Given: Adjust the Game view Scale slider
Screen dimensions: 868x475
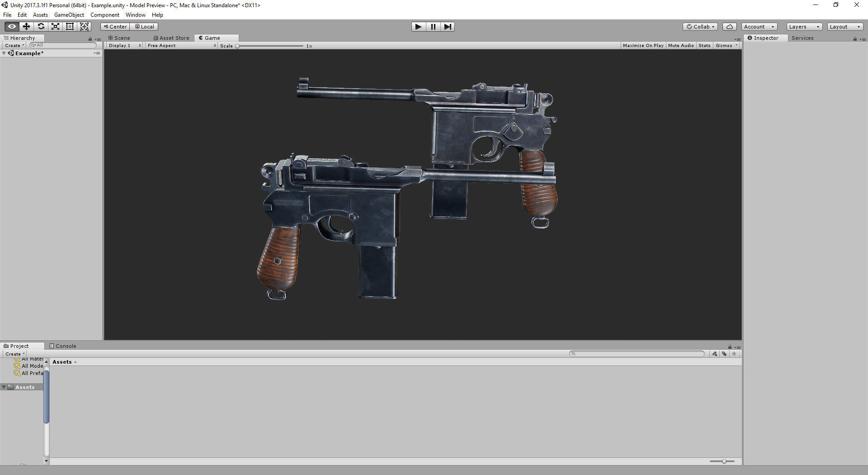Looking at the screenshot, I should (x=270, y=46).
